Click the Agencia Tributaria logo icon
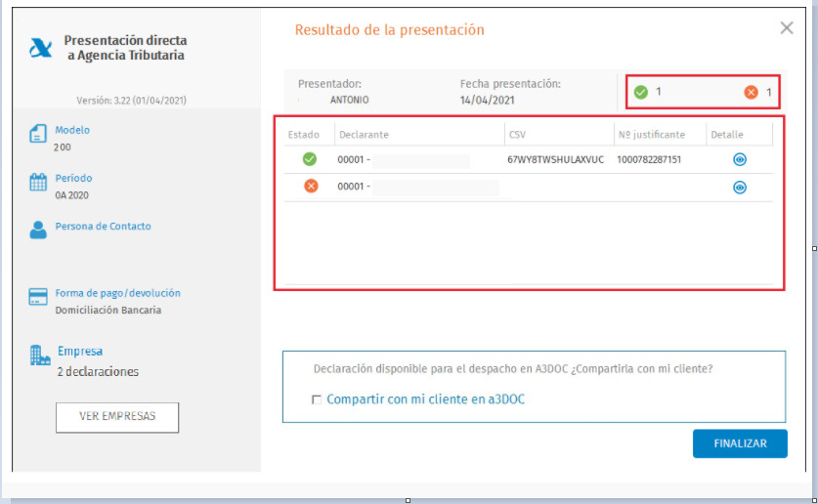This screenshot has width=818, height=504. tap(41, 48)
